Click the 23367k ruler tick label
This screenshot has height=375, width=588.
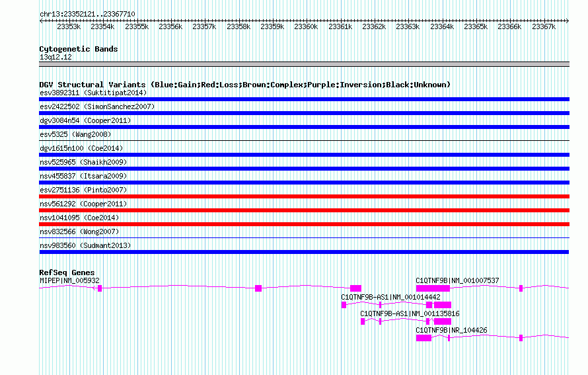[543, 26]
